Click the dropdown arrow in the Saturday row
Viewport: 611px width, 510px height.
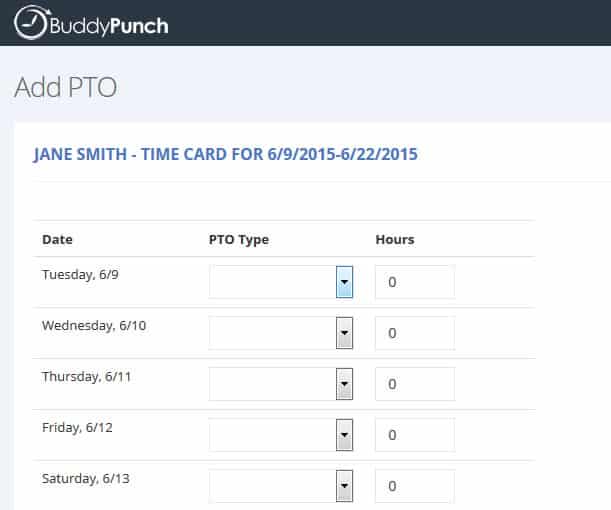click(x=344, y=486)
